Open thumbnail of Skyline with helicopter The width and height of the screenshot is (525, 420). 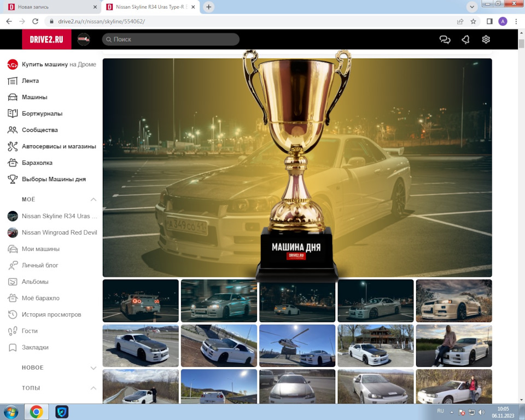(297, 346)
